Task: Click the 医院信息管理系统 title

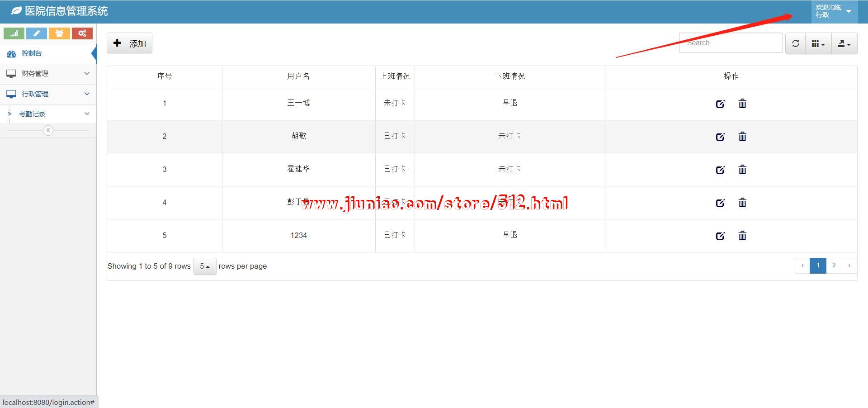Action: 66,11
